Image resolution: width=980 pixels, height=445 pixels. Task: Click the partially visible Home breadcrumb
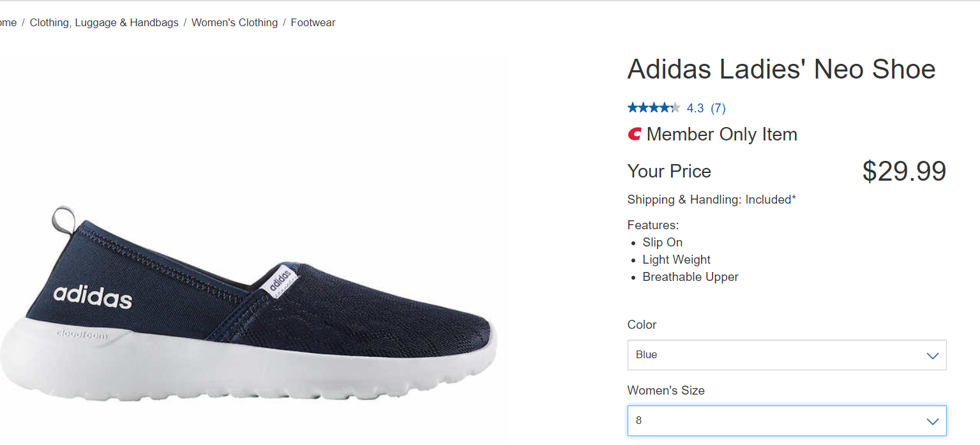pos(8,22)
